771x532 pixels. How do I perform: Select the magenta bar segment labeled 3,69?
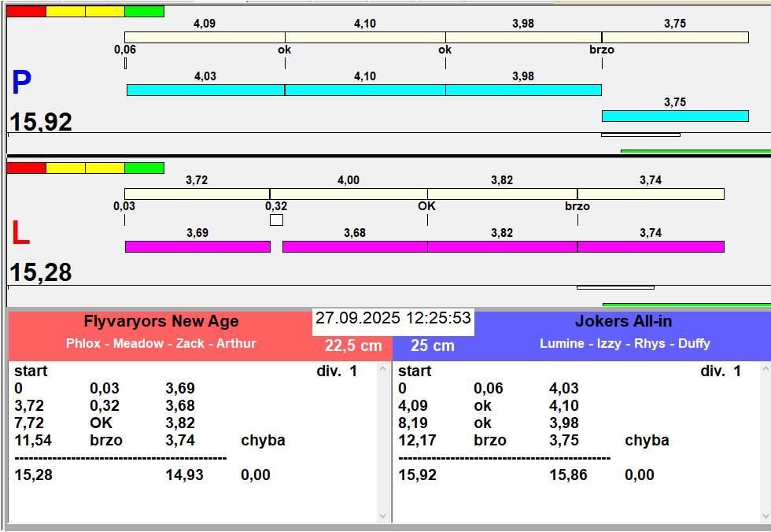(x=197, y=247)
